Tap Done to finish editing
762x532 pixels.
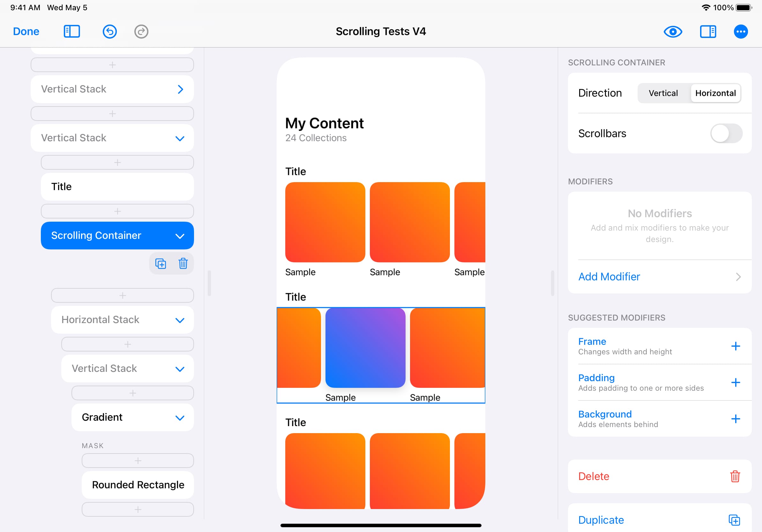coord(26,32)
